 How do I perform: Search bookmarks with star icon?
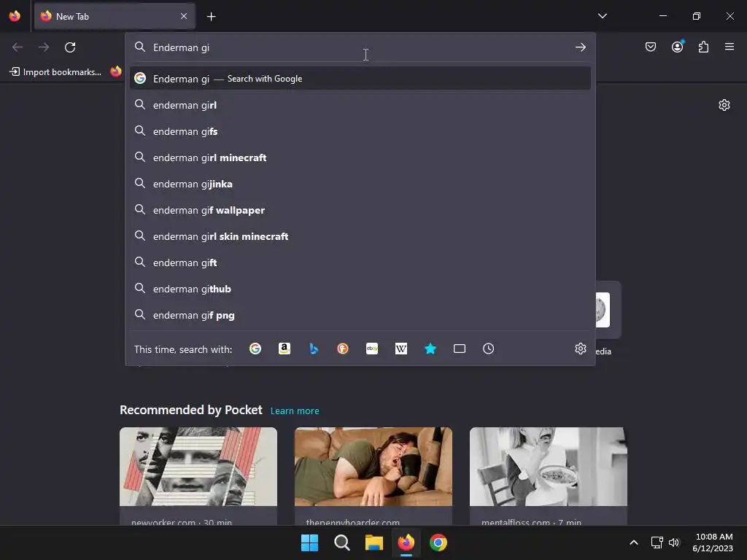pos(430,349)
